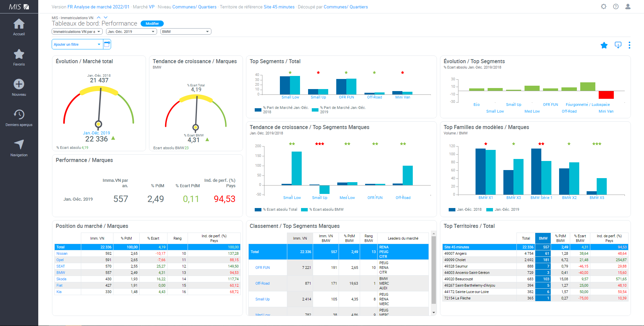The image size is (644, 326).
Task: Open Favoris in the sidebar
Action: [19, 57]
